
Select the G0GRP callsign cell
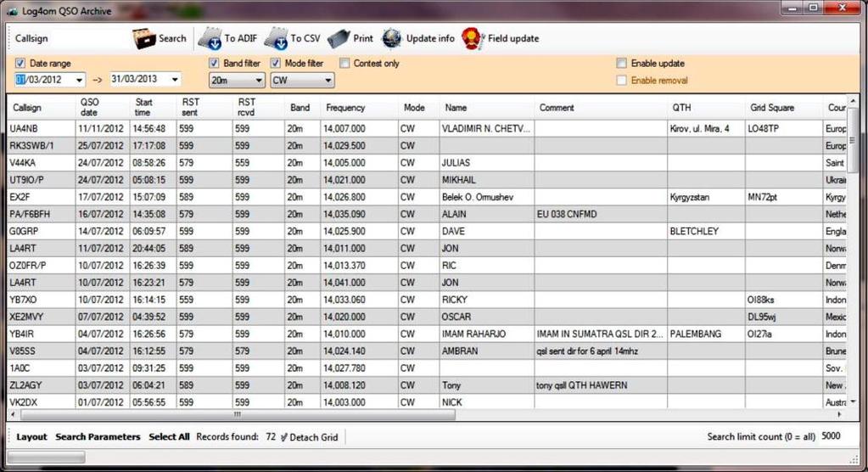pyautogui.click(x=42, y=231)
